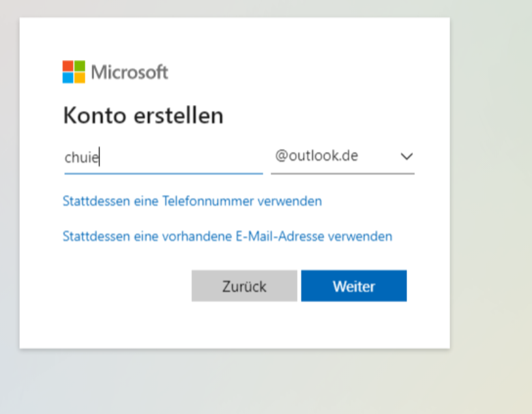Click the green square of the Microsoft logo
The width and height of the screenshot is (532, 414).
tap(80, 66)
